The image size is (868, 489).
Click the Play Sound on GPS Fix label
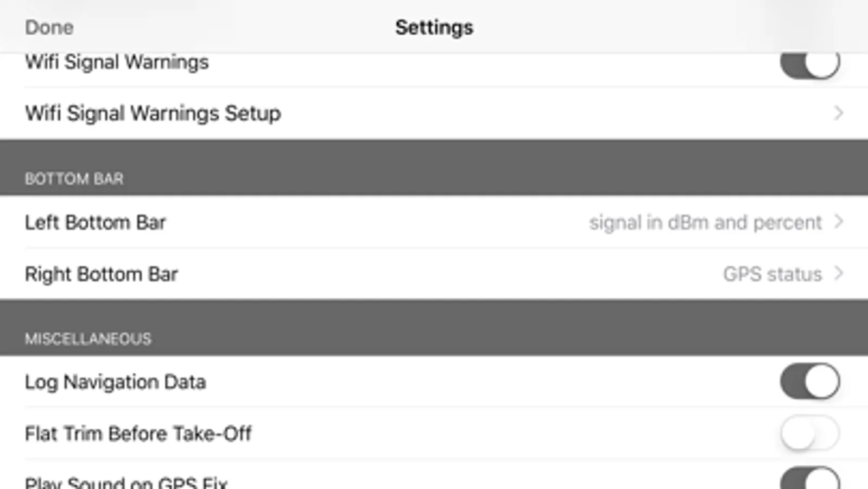click(126, 482)
